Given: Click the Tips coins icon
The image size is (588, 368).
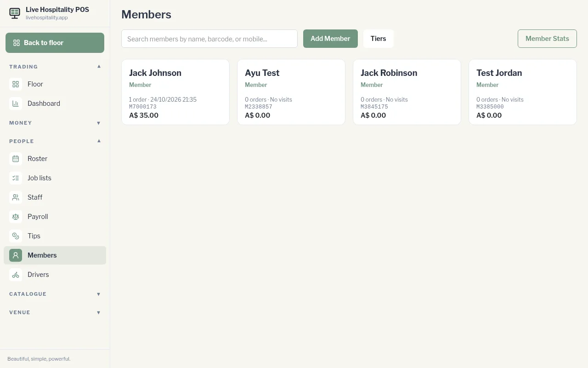Looking at the screenshot, I should pos(16,236).
